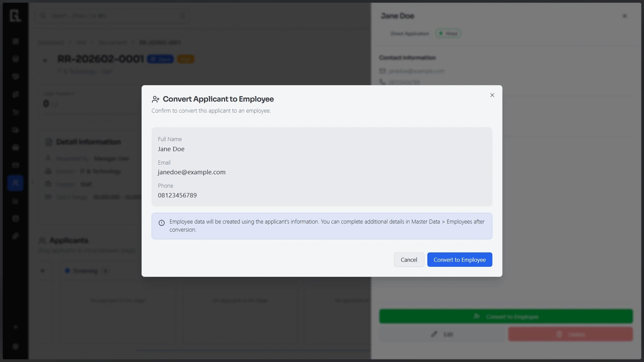Screen dimensions: 644x362
Task: Close the Jane Doe side panel
Action: point(625,16)
